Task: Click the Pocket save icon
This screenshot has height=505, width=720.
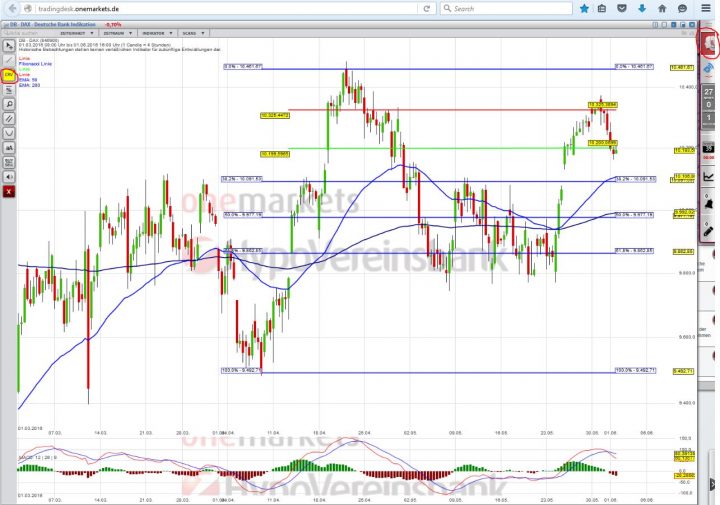Action: (622, 8)
